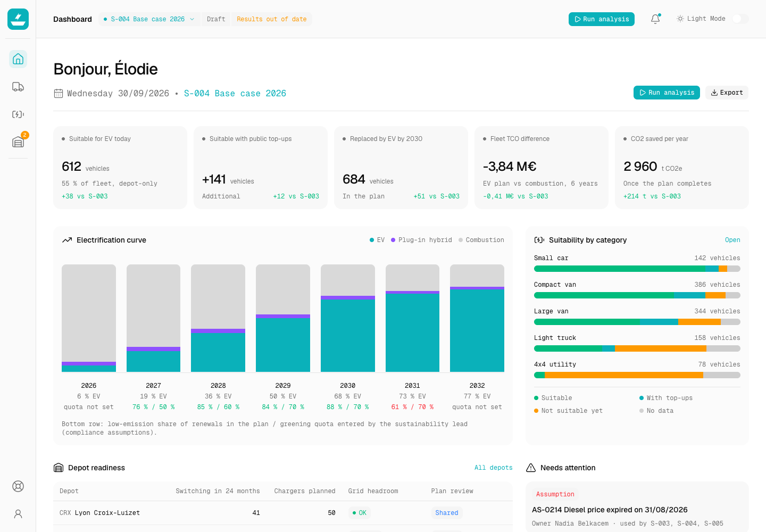Viewport: 766px width, 532px height.
Task: Open the depots icon with badge 2
Action: (18, 142)
